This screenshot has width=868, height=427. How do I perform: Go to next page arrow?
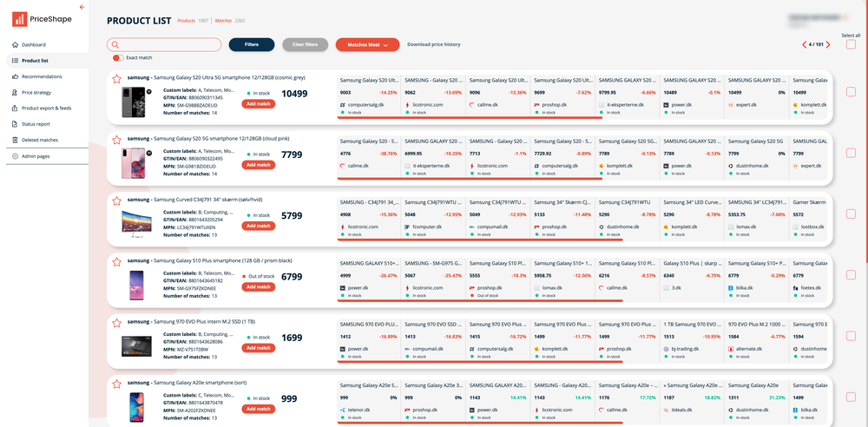828,45
